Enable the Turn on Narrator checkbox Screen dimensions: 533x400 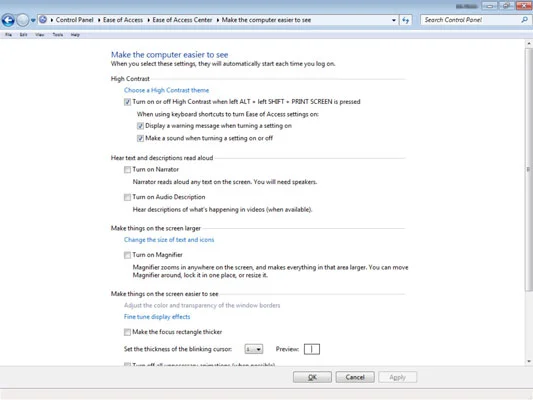[127, 170]
